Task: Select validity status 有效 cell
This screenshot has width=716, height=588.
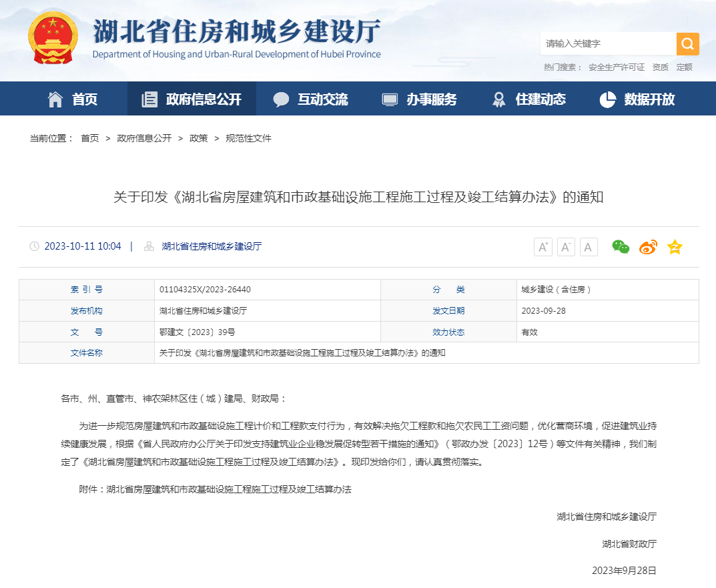Action: coord(608,332)
